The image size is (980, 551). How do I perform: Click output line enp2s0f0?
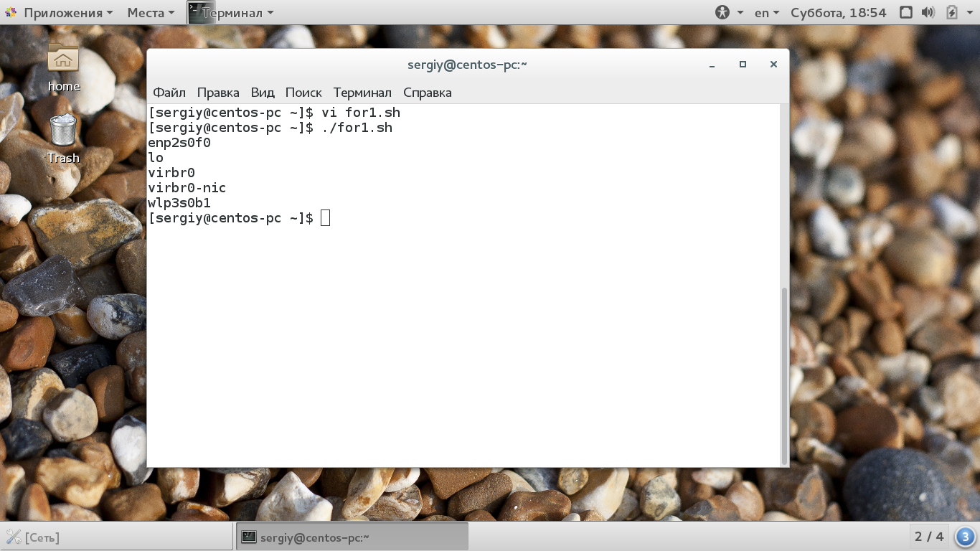[179, 143]
